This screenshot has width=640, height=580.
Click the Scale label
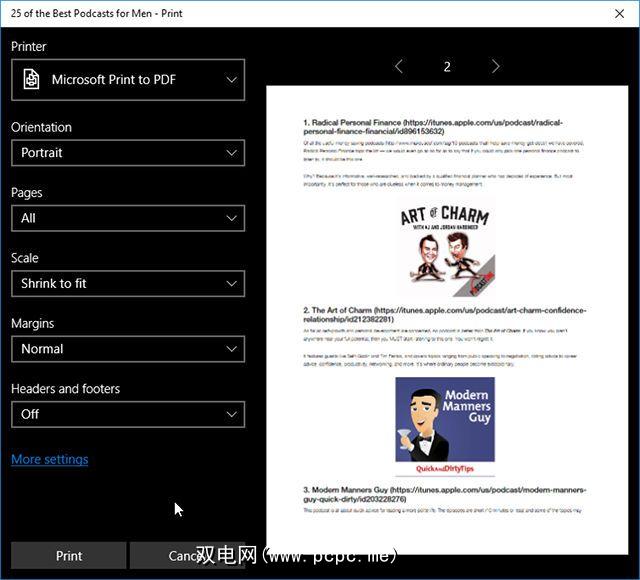pos(24,258)
